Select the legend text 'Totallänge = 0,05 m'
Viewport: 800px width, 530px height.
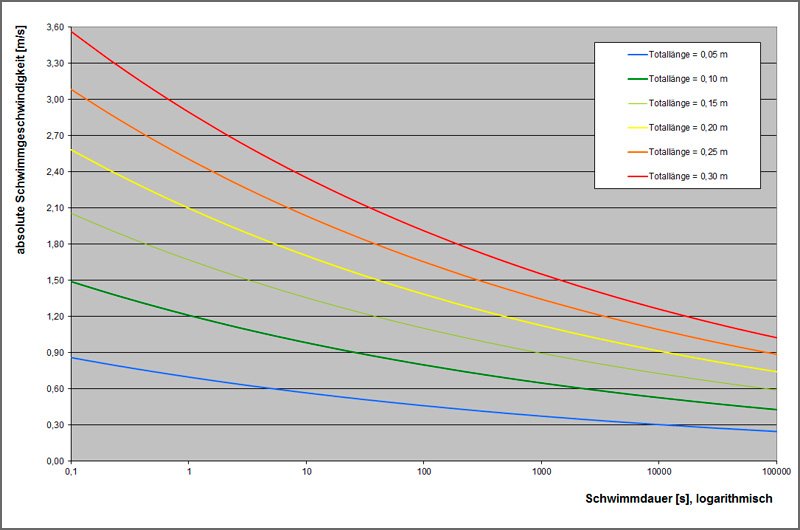[688, 54]
